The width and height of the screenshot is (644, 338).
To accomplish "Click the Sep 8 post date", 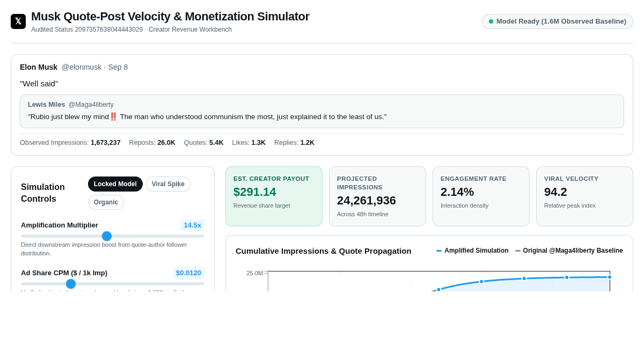I will [x=118, y=67].
